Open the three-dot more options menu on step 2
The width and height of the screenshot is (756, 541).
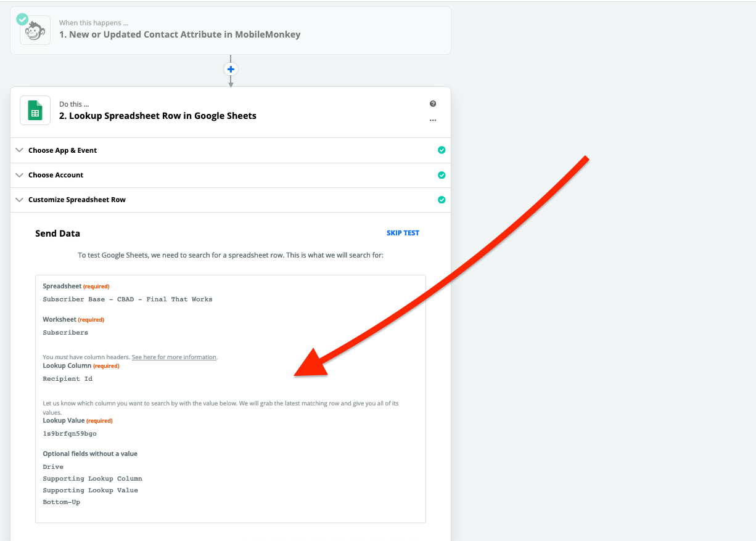pos(433,120)
